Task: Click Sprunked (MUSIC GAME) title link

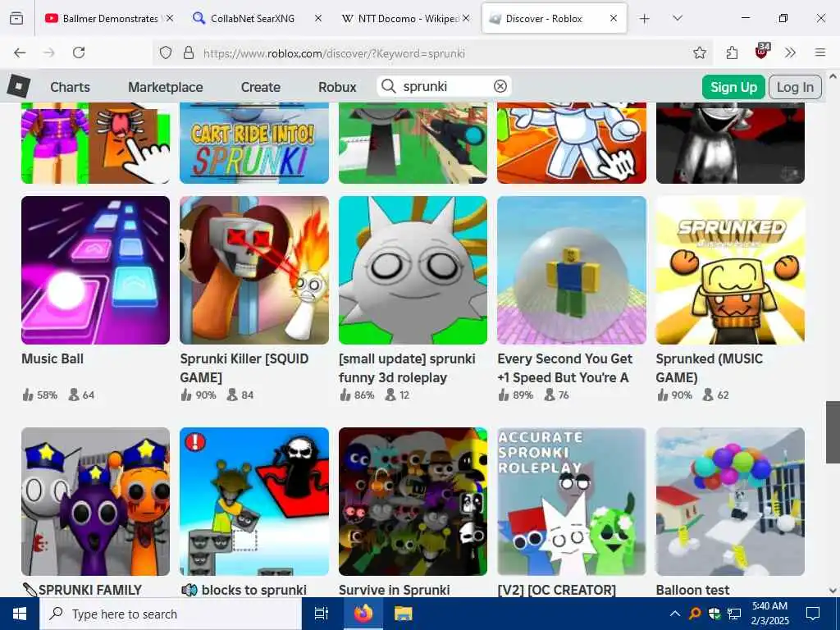Action: tap(710, 368)
